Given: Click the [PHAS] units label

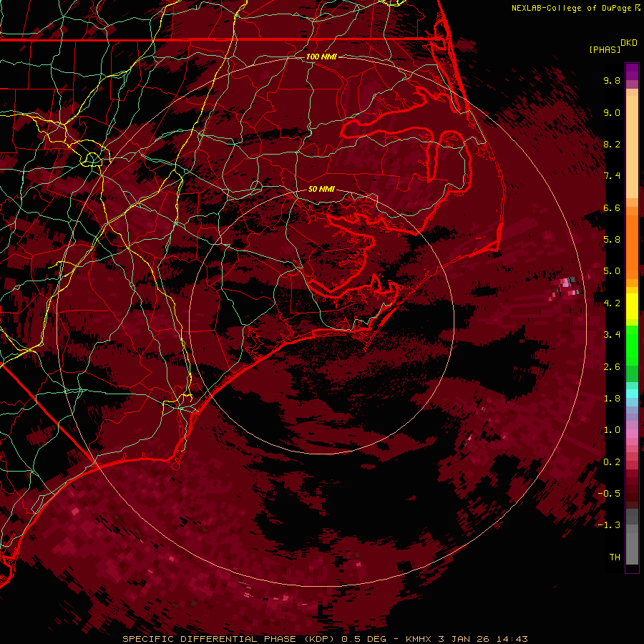Looking at the screenshot, I should click(x=605, y=50).
